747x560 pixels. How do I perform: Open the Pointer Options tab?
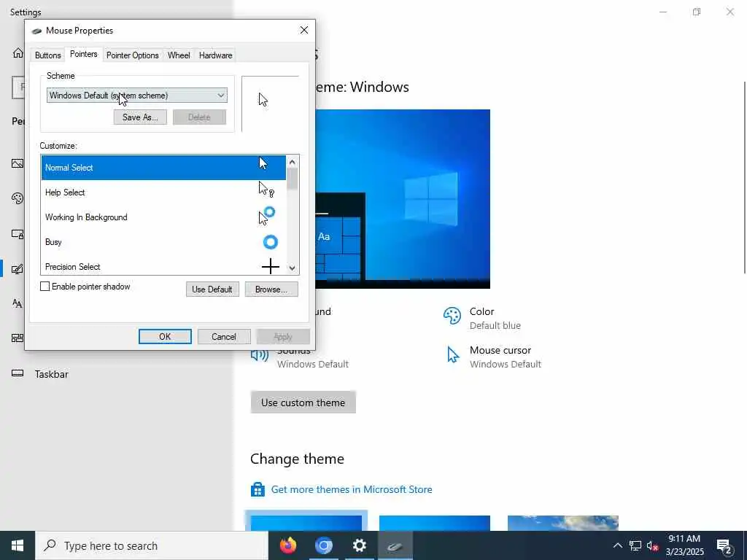(133, 55)
